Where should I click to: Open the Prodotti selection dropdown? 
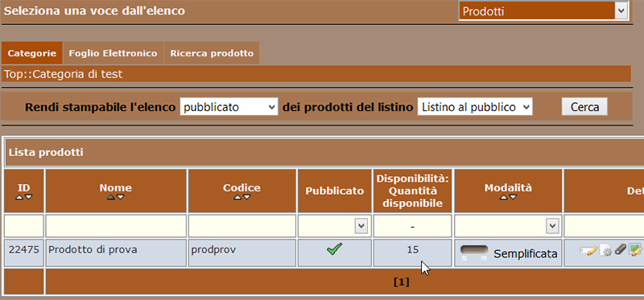coord(543,11)
